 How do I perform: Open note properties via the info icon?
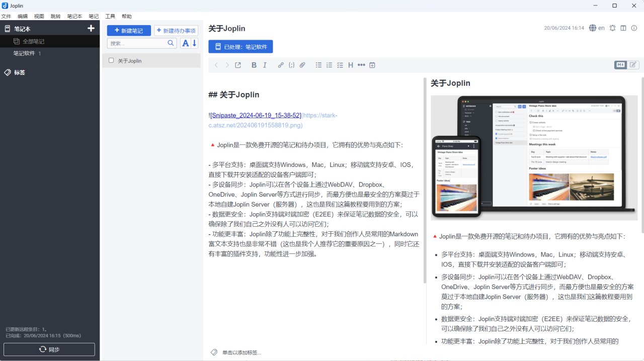click(633, 28)
